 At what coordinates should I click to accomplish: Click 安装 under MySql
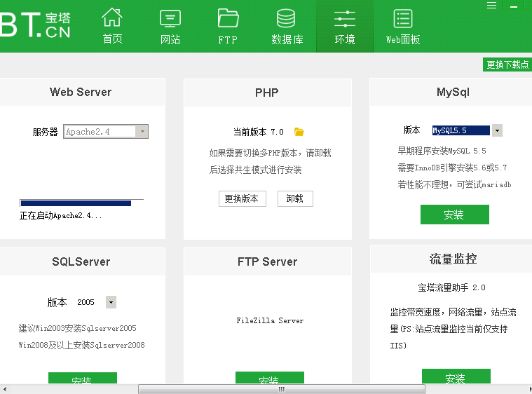tap(455, 215)
